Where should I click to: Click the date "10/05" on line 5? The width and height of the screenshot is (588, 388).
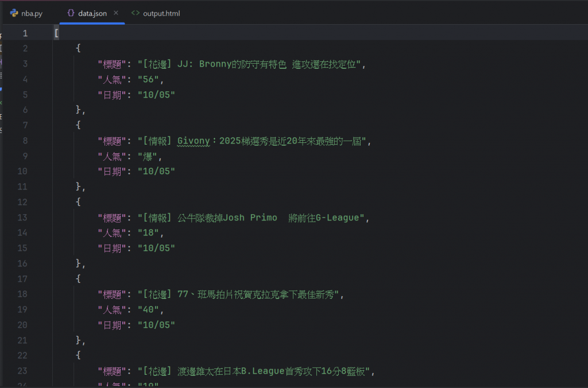click(x=156, y=95)
